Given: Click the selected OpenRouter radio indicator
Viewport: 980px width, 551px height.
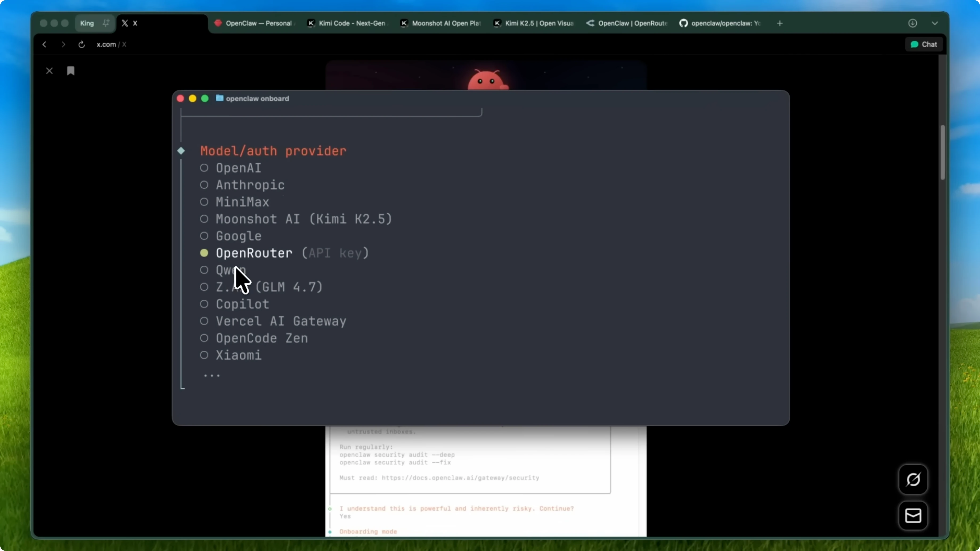Looking at the screenshot, I should tap(204, 253).
